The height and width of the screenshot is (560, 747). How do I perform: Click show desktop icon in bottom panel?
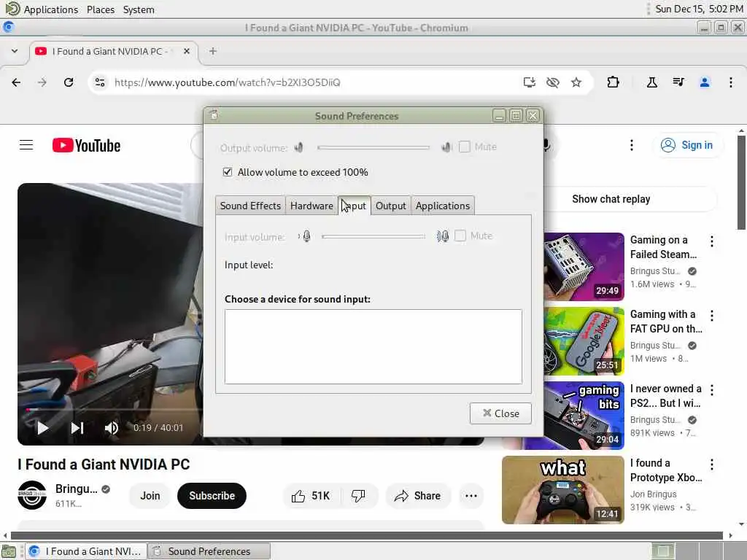click(x=9, y=551)
